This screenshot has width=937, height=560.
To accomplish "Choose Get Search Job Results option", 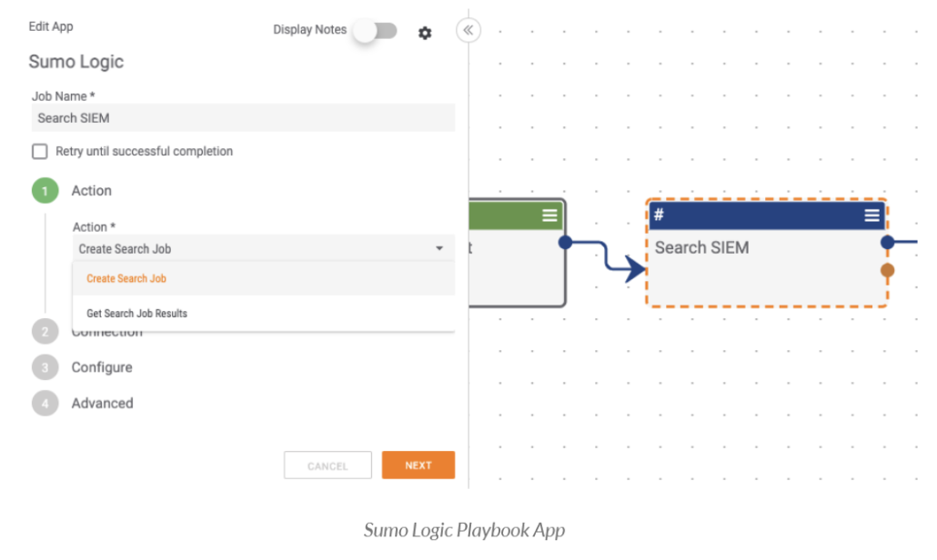I will pos(264,313).
